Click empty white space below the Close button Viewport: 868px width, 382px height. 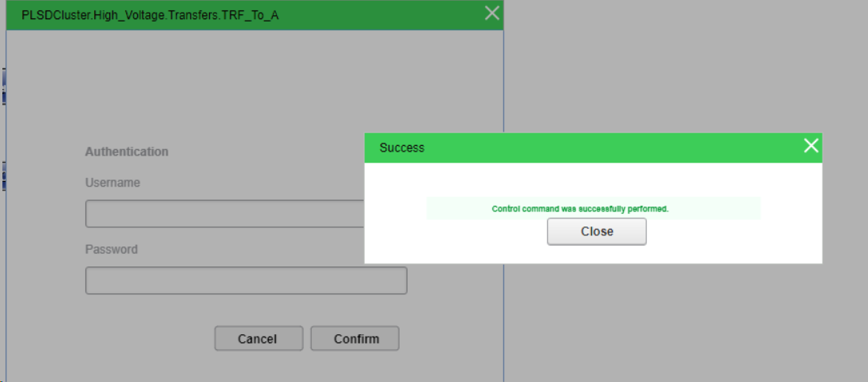[x=596, y=254]
